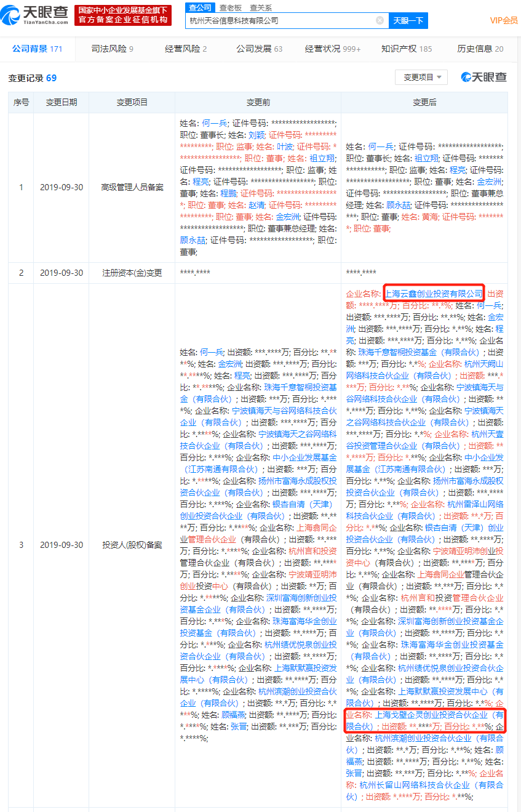Open the 上海云鑫创业投资有限公司 company link
Viewport: 521px width, 812px height.
pyautogui.click(x=434, y=294)
